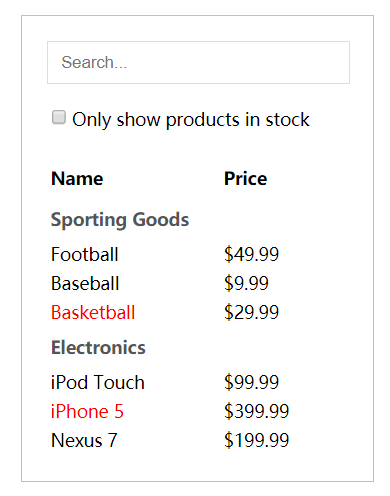Click the $99.99 iPod Touch price
This screenshot has width=390, height=496.
coord(251,382)
